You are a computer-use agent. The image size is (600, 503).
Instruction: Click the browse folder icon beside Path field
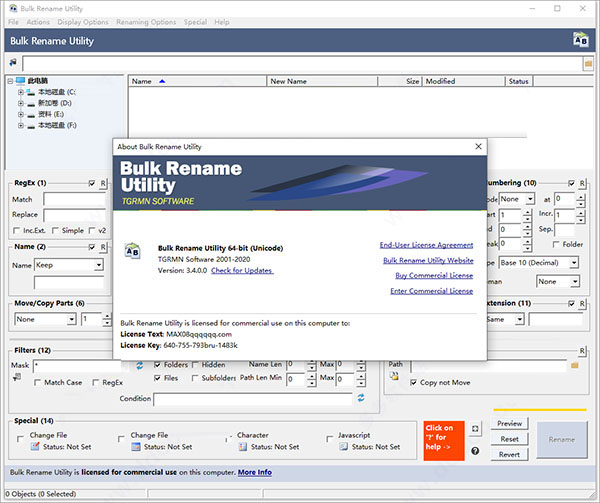(x=575, y=366)
